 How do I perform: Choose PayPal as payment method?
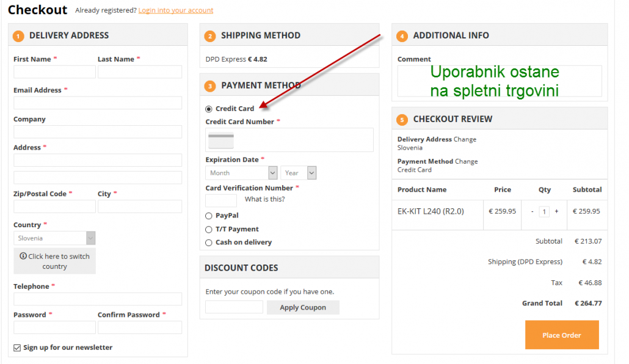209,216
